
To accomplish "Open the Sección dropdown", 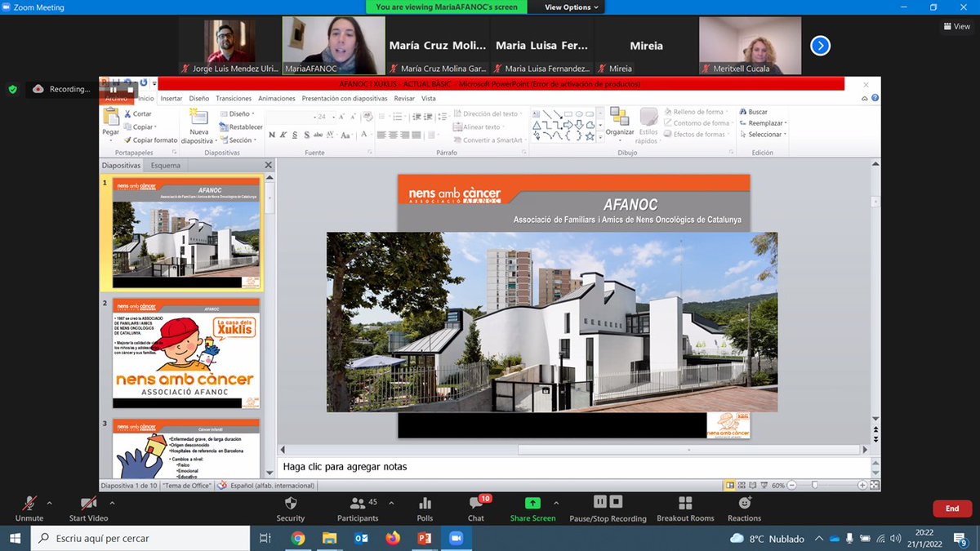I will tap(238, 140).
